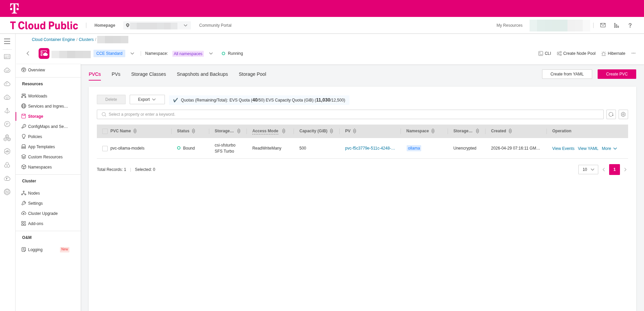Click the back arrow beside cluster icon
This screenshot has height=311, width=644.
(x=28, y=53)
